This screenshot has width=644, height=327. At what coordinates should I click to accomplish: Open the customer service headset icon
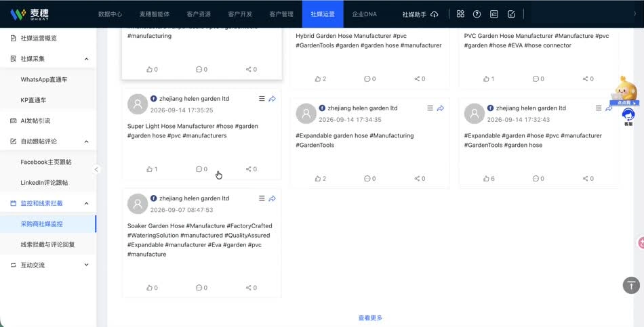[x=628, y=116]
